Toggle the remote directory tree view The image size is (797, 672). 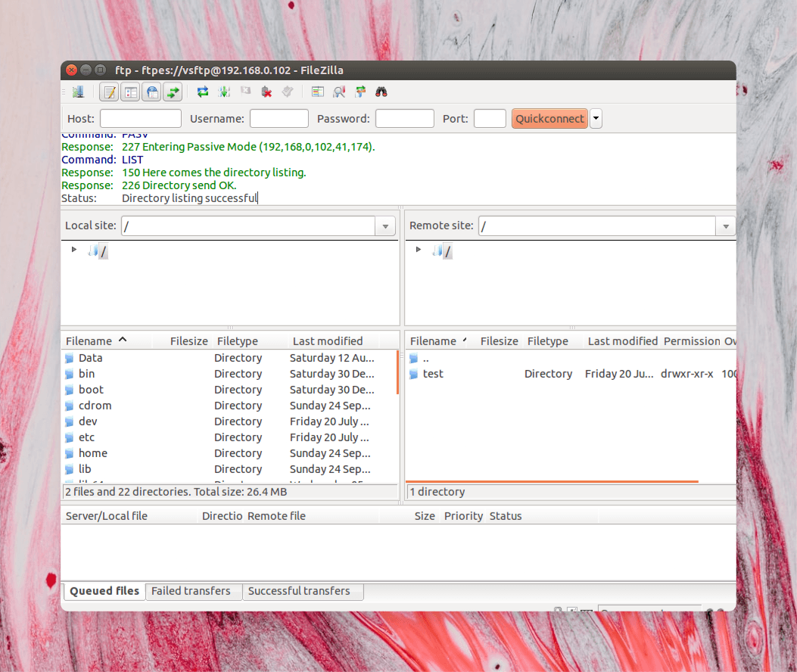coord(152,91)
